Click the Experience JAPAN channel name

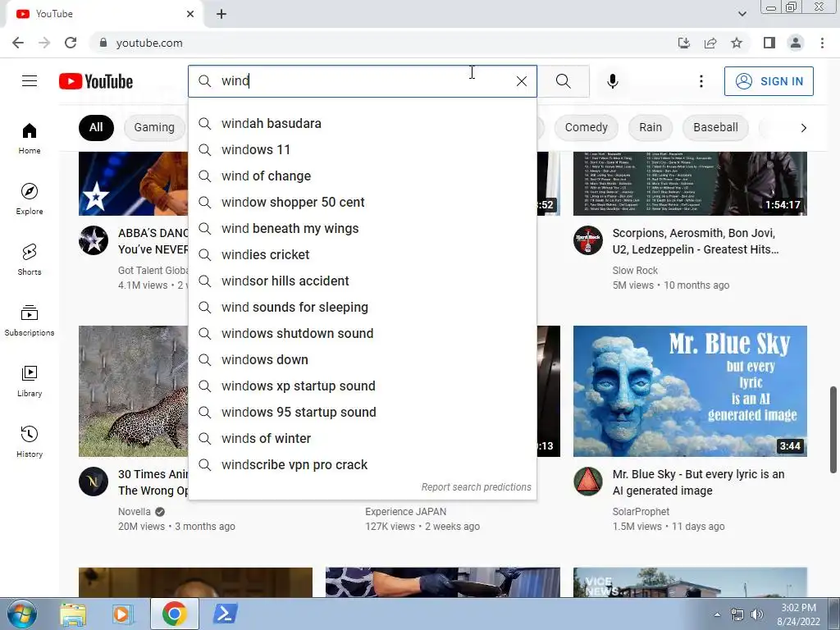[405, 512]
